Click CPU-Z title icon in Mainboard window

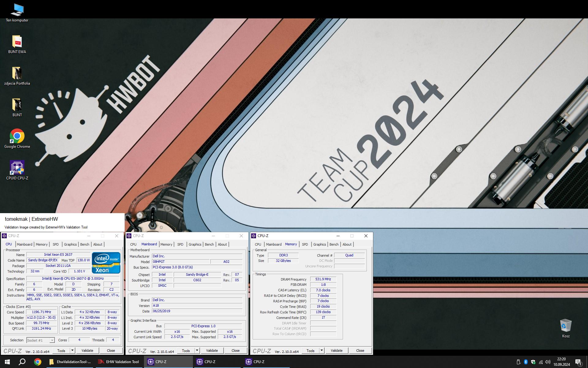pos(129,236)
